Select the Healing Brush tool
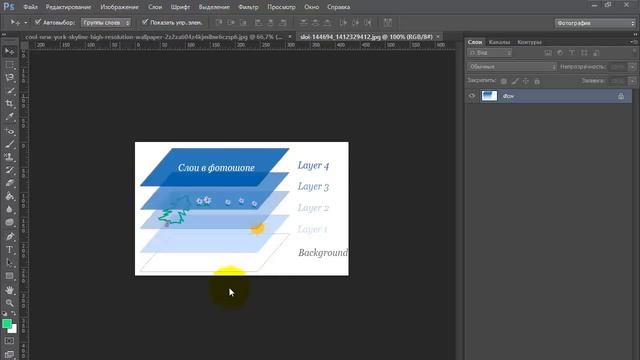The height and width of the screenshot is (360, 640). pos(9,131)
